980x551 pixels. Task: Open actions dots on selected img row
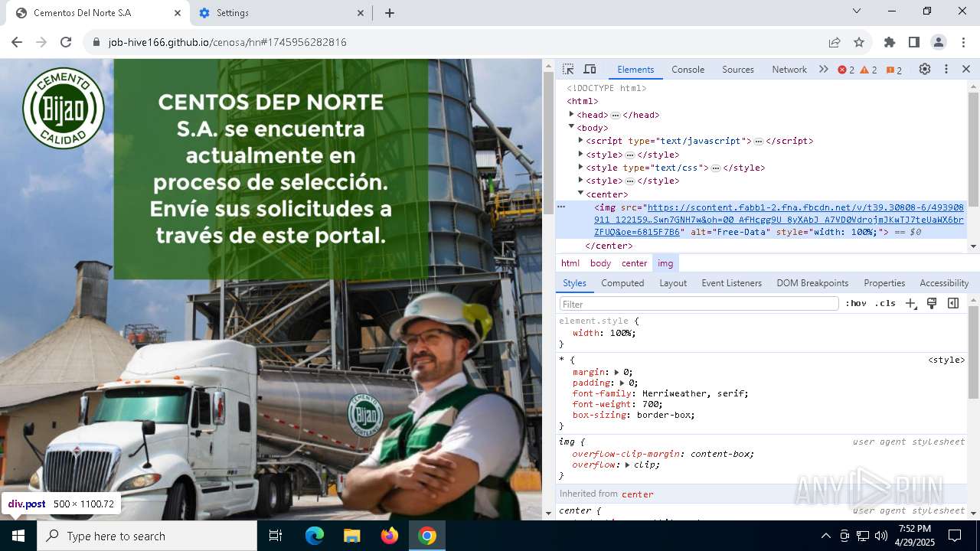[x=561, y=207]
